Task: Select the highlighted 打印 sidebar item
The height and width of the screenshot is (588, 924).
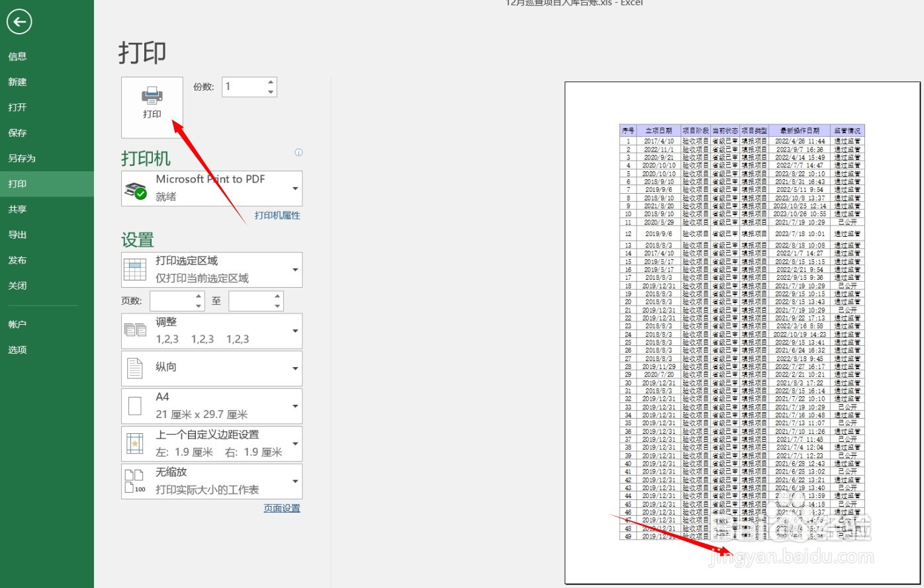Action: click(47, 184)
